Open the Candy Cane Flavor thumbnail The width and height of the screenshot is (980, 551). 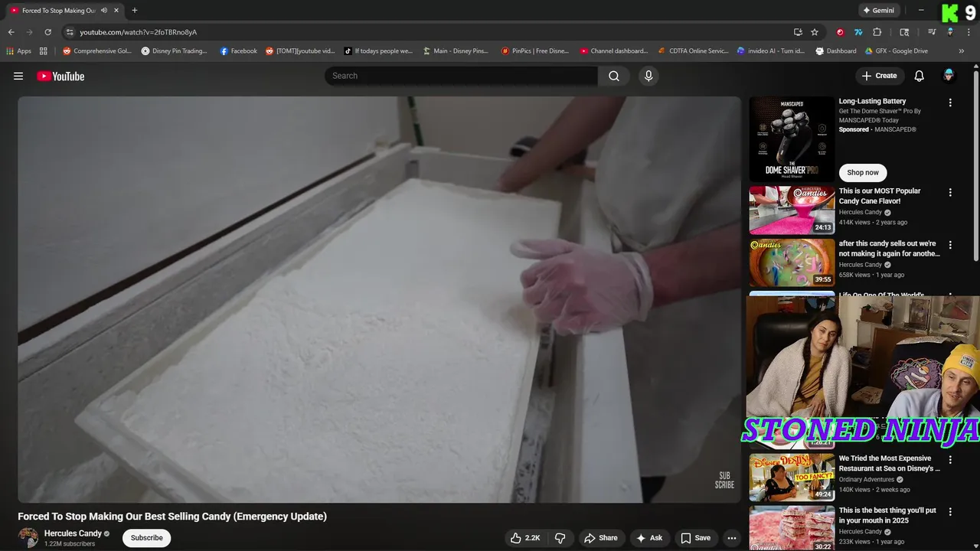(x=792, y=210)
